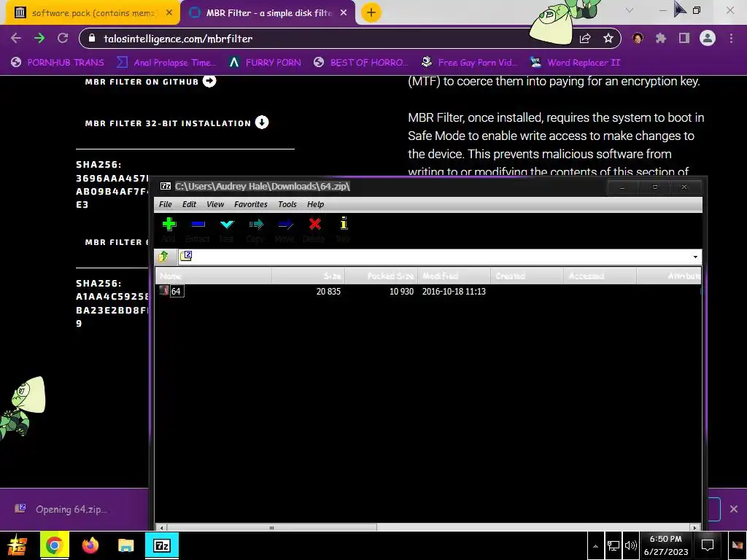Go forward in Chrome

pos(39,39)
